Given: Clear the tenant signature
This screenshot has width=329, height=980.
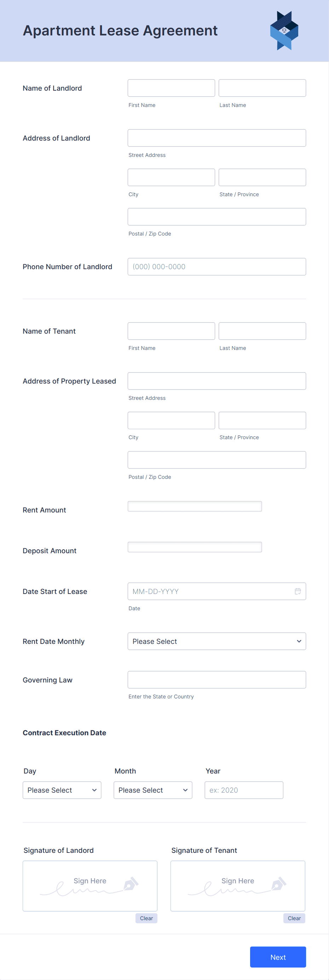Looking at the screenshot, I should tap(294, 918).
